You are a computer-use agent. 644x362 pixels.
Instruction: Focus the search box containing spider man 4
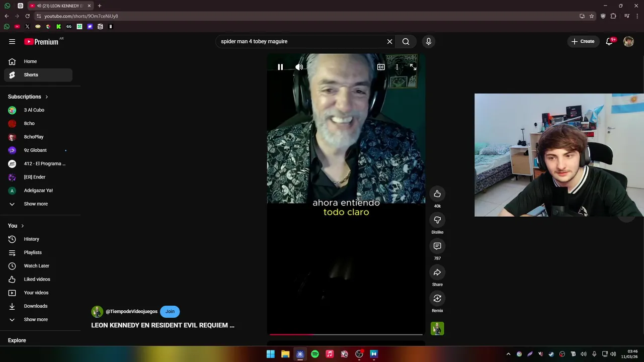click(x=302, y=41)
